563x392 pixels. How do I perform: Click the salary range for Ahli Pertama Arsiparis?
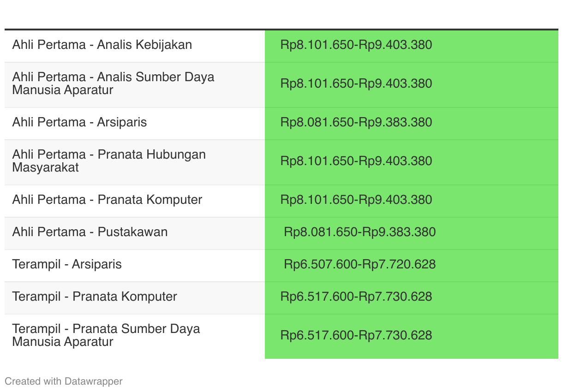356,122
